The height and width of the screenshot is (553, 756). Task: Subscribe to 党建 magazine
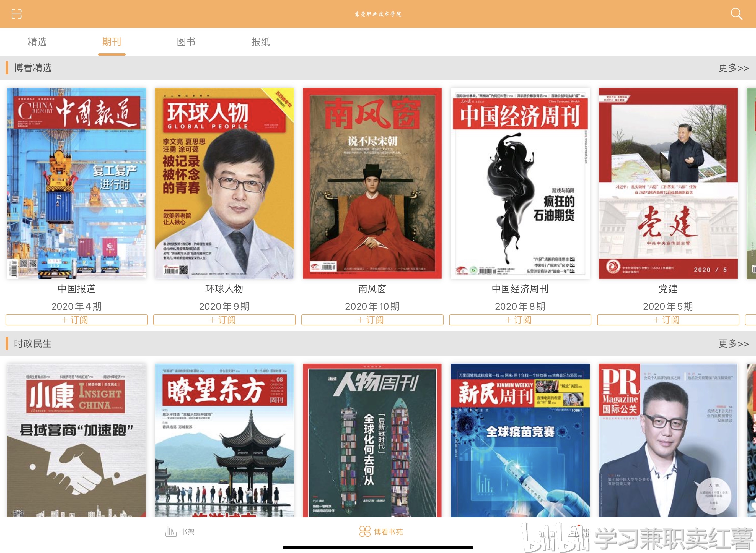tap(668, 320)
